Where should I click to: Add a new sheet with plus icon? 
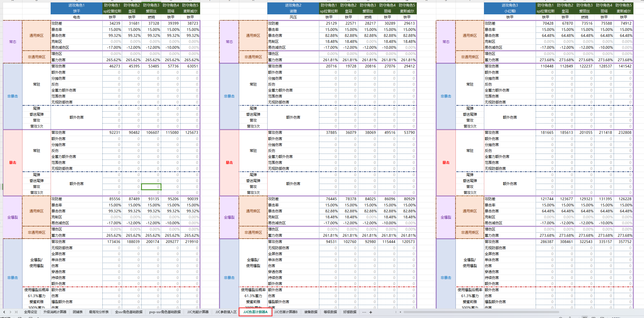[371, 312]
